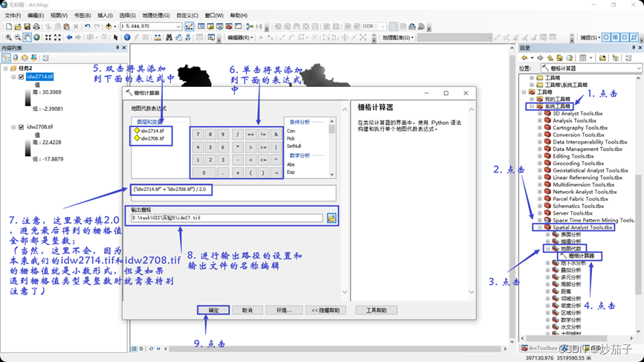
Task: Click the Add Data icon
Action: [x=109, y=26]
